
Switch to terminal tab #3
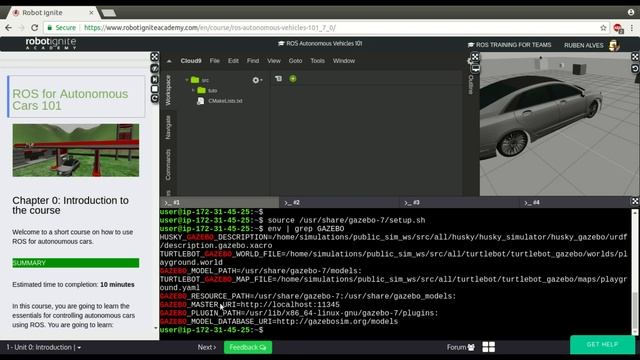coord(459,202)
